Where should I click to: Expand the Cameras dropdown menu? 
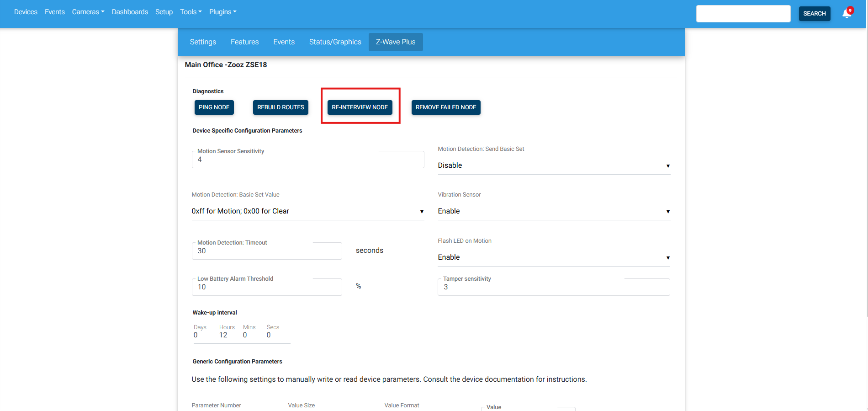(88, 12)
